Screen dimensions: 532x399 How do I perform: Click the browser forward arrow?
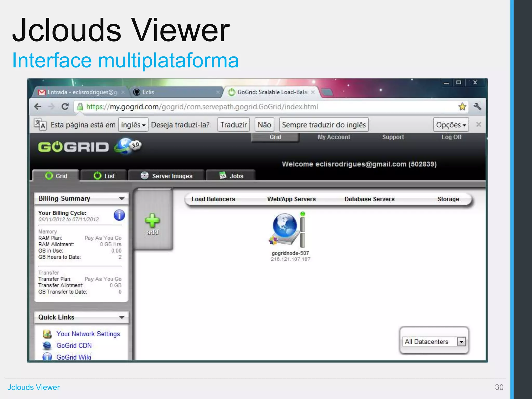[x=51, y=107]
